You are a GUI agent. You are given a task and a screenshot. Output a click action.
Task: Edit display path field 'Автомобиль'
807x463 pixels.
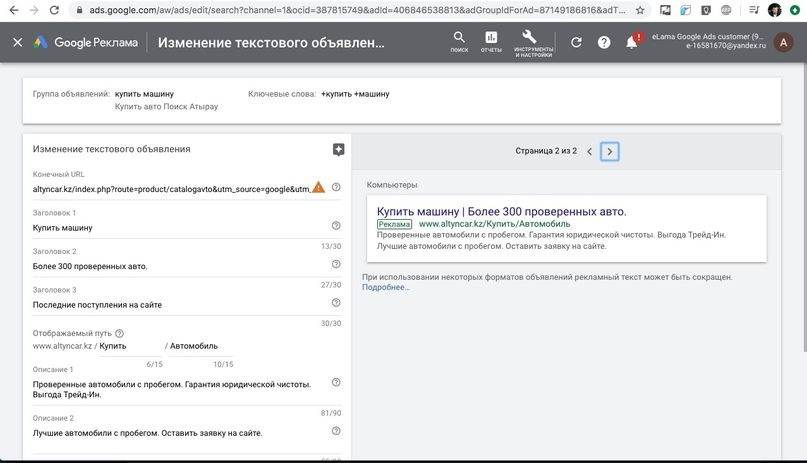pyautogui.click(x=201, y=346)
